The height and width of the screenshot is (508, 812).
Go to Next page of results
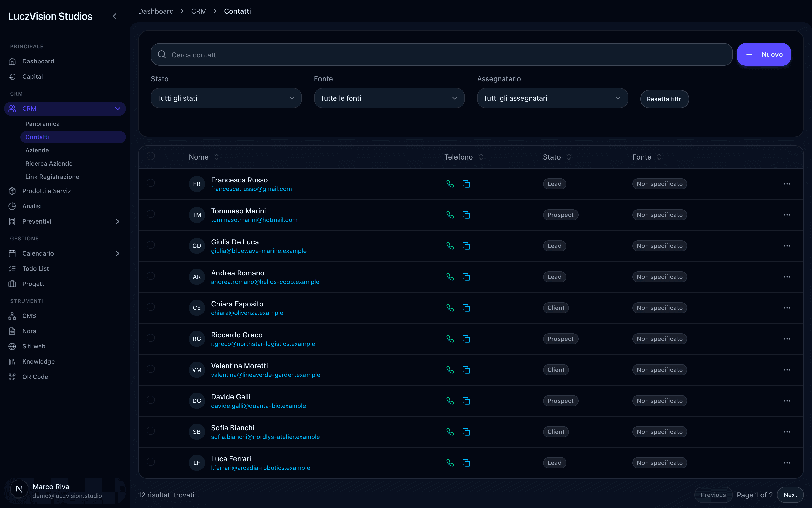pyautogui.click(x=790, y=495)
